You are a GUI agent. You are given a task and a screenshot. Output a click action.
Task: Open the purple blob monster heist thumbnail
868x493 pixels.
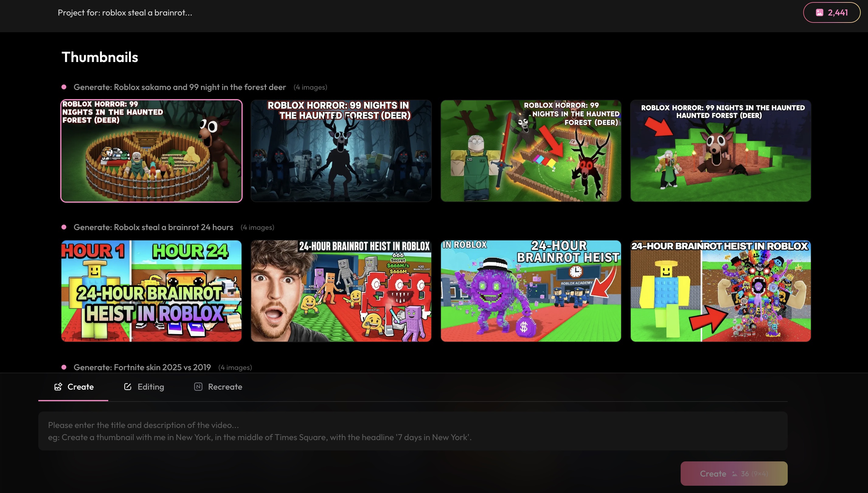[530, 291]
